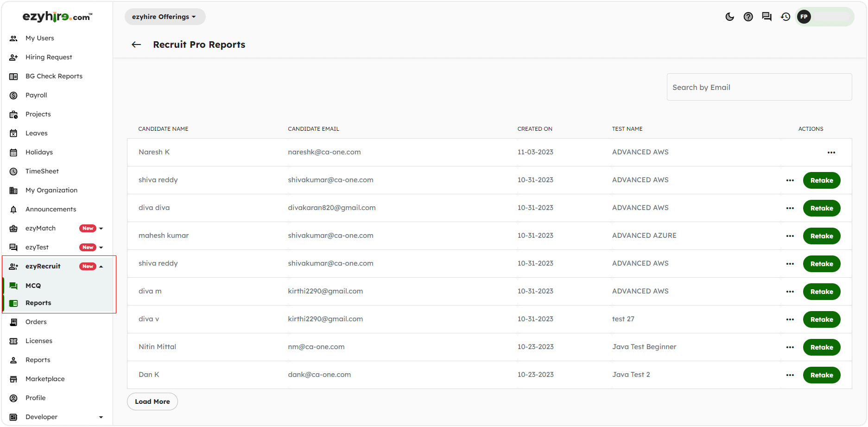Open three-dot menu for mahesh kumar
The height and width of the screenshot is (427, 868).
(790, 236)
